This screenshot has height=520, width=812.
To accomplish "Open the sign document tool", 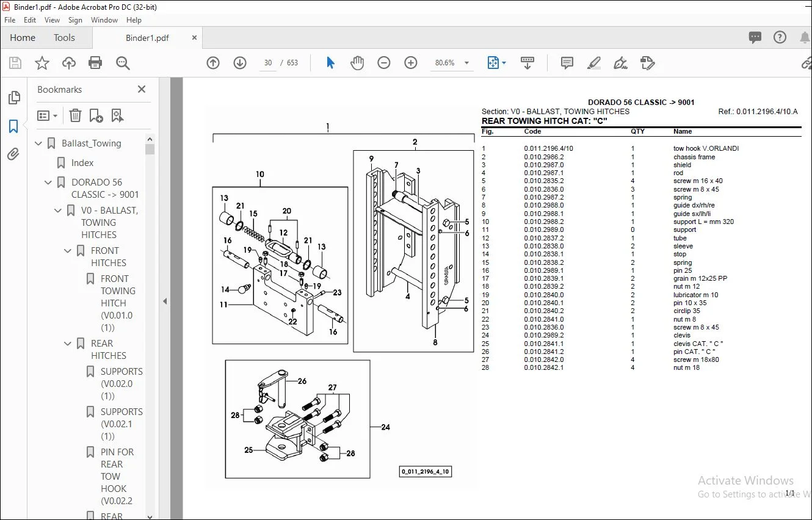I will pyautogui.click(x=621, y=63).
